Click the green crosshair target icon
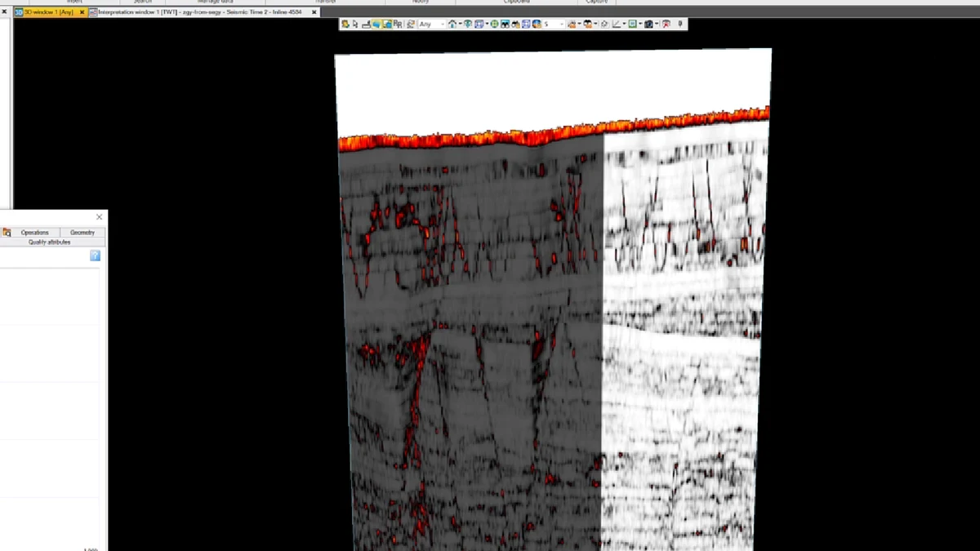The image size is (980, 551). click(x=494, y=24)
